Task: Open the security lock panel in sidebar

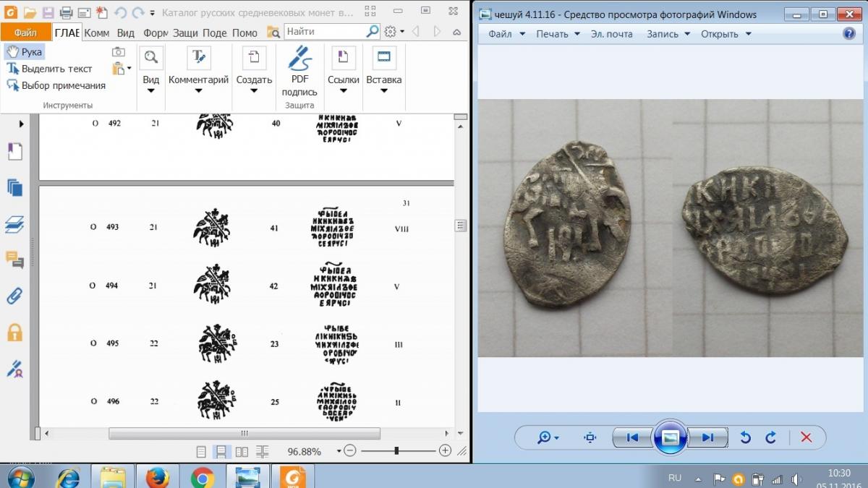Action: (14, 333)
